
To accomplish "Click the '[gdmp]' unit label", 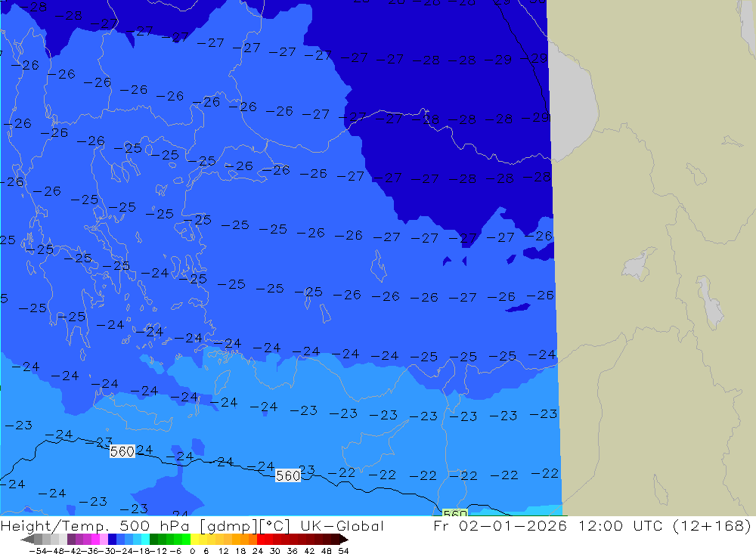I will [x=228, y=526].
